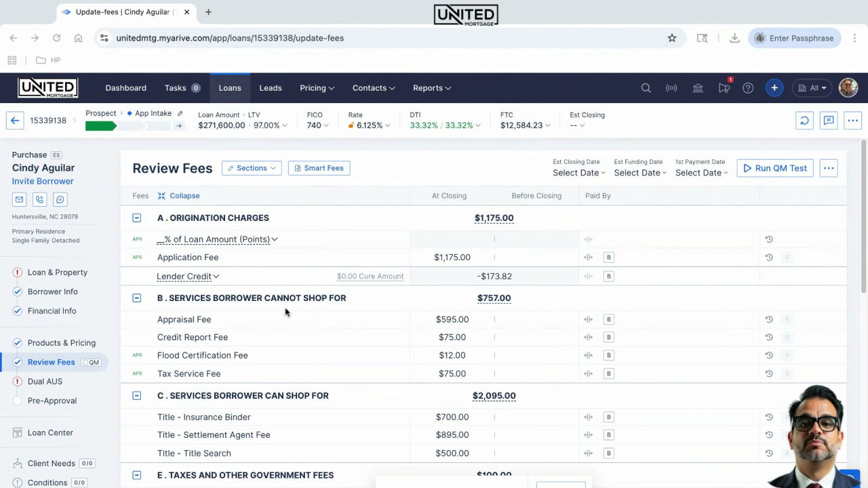Image resolution: width=868 pixels, height=488 pixels.
Task: Click the refresh loan icon
Action: point(804,121)
